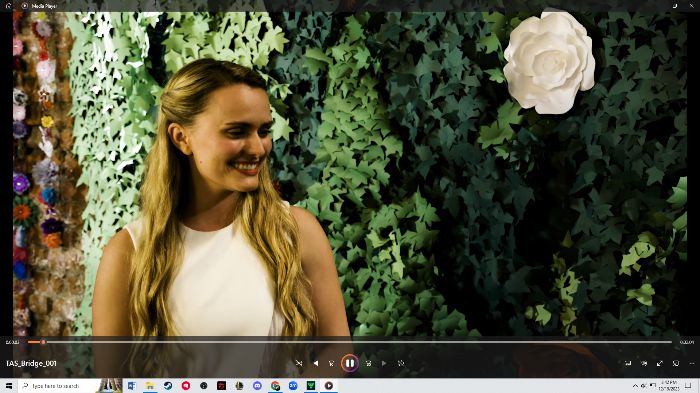This screenshot has height=393, width=700.
Task: Go back using the top-left arrow
Action: (8, 6)
